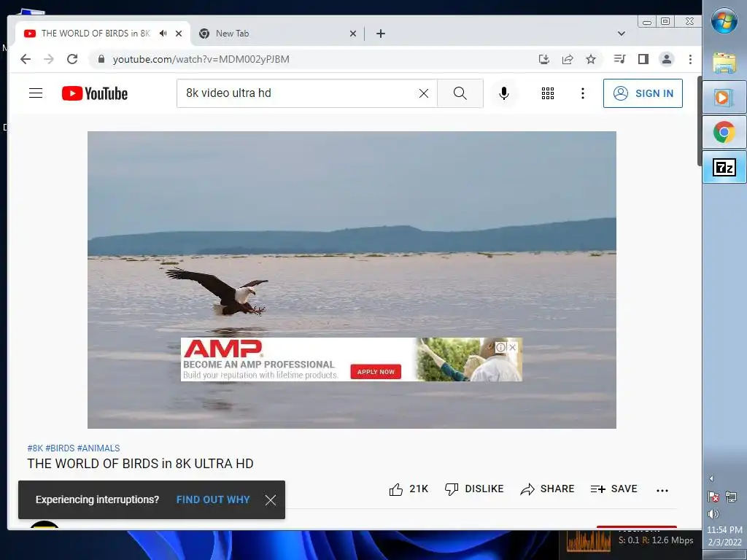Select THE WORLD OF BIRDS in 8K tab
This screenshot has width=747, height=560.
click(x=96, y=34)
